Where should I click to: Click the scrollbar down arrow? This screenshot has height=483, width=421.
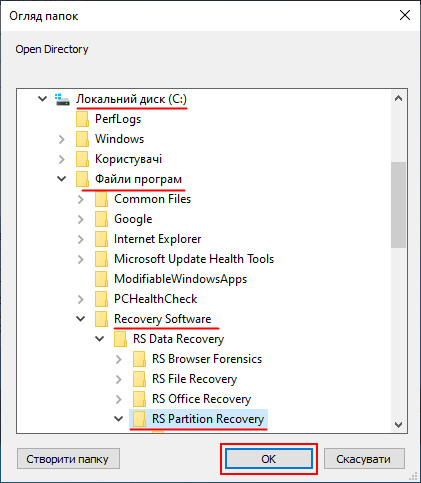point(398,425)
